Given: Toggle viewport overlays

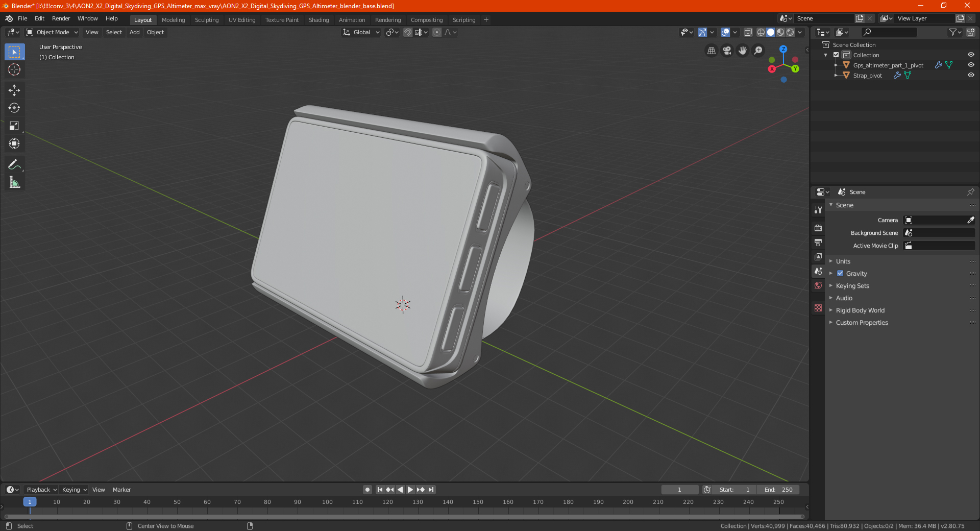Looking at the screenshot, I should click(725, 32).
